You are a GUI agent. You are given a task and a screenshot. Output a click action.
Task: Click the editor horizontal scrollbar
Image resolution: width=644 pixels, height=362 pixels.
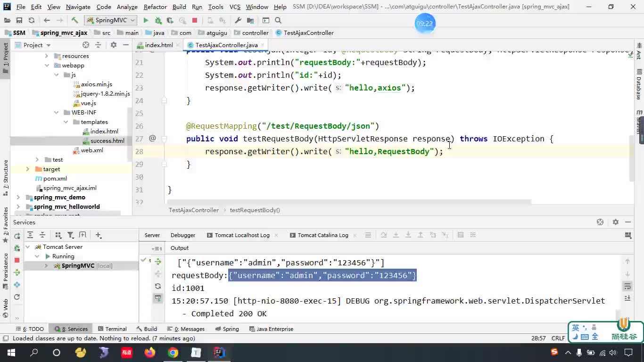(x=349, y=202)
